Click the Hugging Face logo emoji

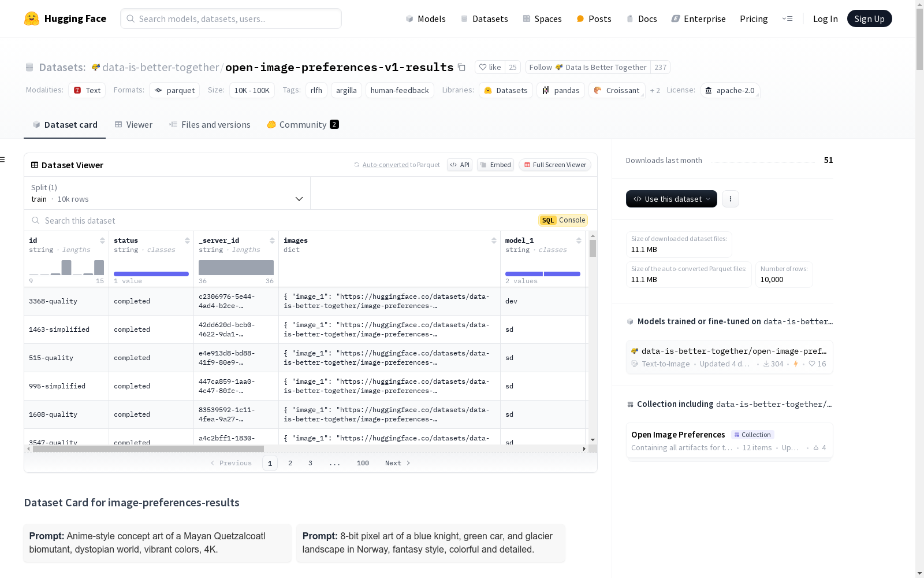coord(32,18)
